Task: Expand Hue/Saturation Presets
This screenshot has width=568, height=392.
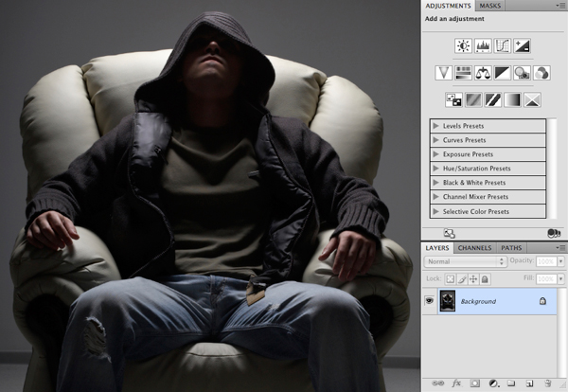Action: point(435,168)
